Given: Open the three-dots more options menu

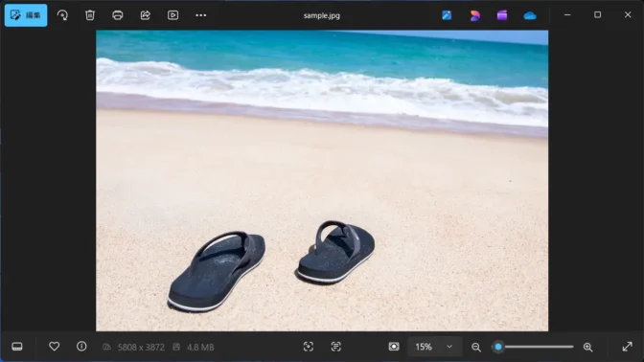Looking at the screenshot, I should 201,15.
